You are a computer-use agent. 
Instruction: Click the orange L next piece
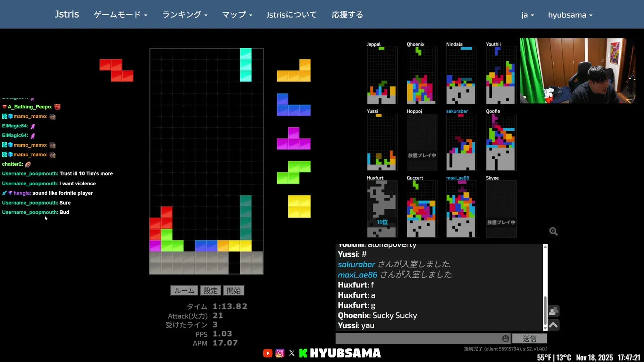[294, 70]
